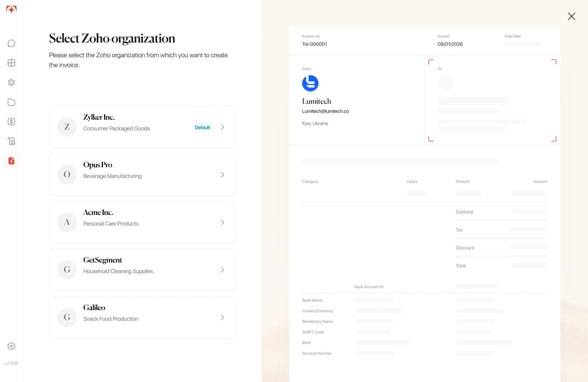Click the O avatar for Opus Pro
This screenshot has height=382, width=588.
pyautogui.click(x=67, y=174)
